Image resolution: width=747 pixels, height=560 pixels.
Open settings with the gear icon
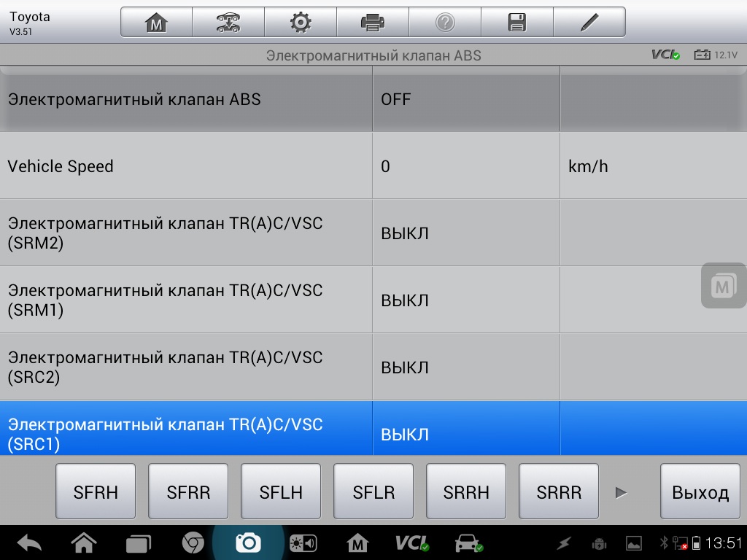click(300, 23)
